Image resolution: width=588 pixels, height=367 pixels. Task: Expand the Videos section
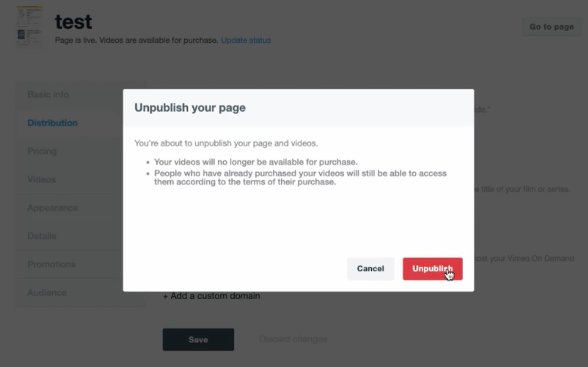[x=41, y=179]
